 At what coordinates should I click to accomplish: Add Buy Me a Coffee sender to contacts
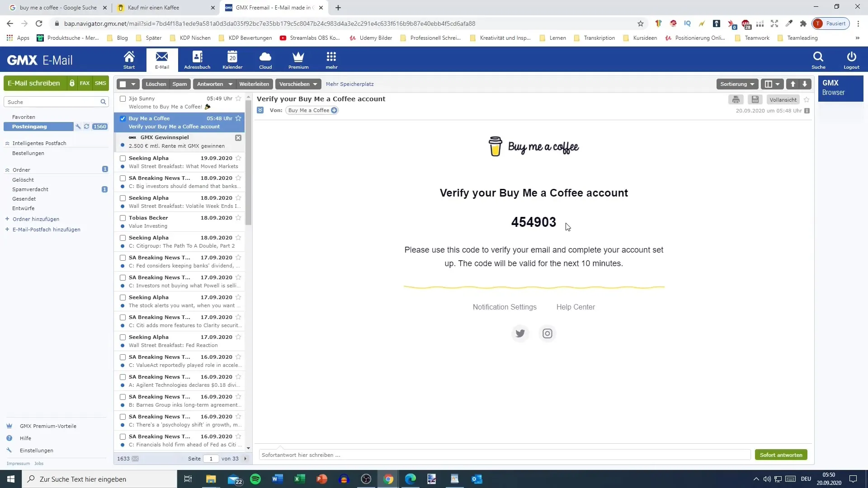(x=334, y=110)
